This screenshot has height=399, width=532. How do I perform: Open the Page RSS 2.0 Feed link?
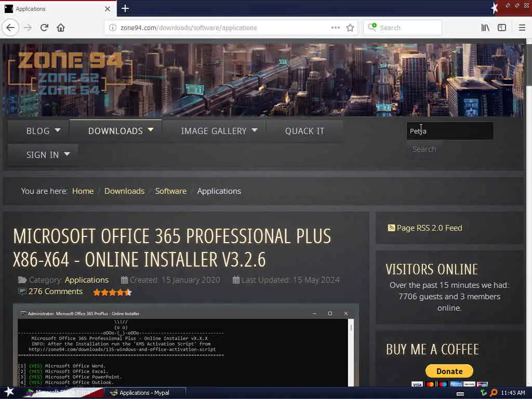click(429, 228)
